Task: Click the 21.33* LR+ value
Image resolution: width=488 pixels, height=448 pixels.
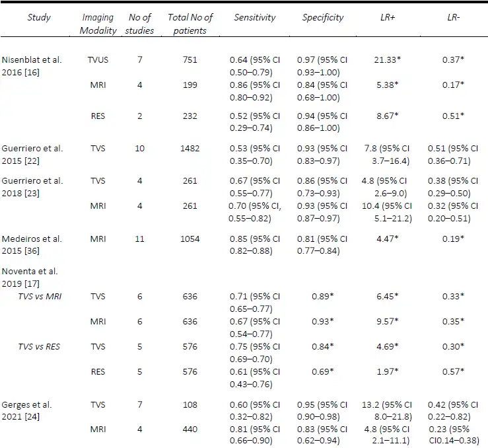Action: (x=388, y=59)
